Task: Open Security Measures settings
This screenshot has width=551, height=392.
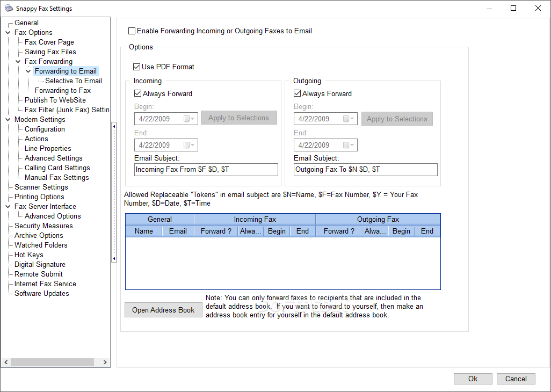Action: click(44, 226)
